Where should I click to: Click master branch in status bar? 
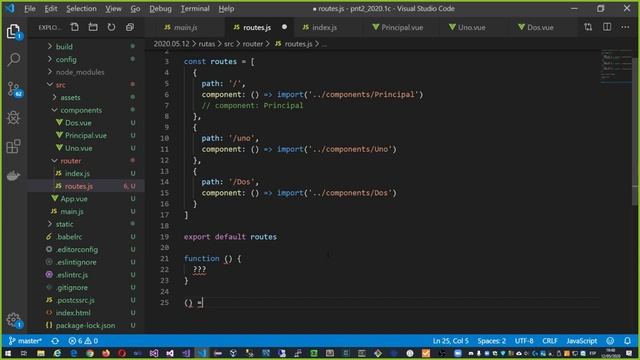coord(25,341)
